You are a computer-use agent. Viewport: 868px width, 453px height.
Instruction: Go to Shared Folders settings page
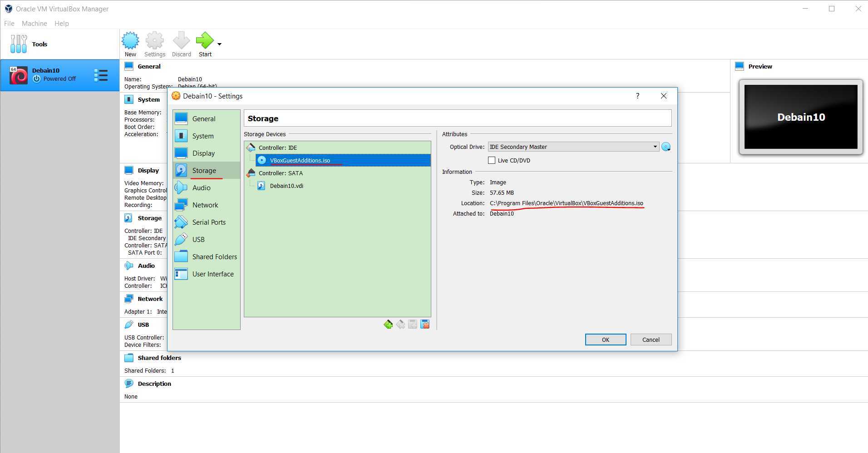207,256
